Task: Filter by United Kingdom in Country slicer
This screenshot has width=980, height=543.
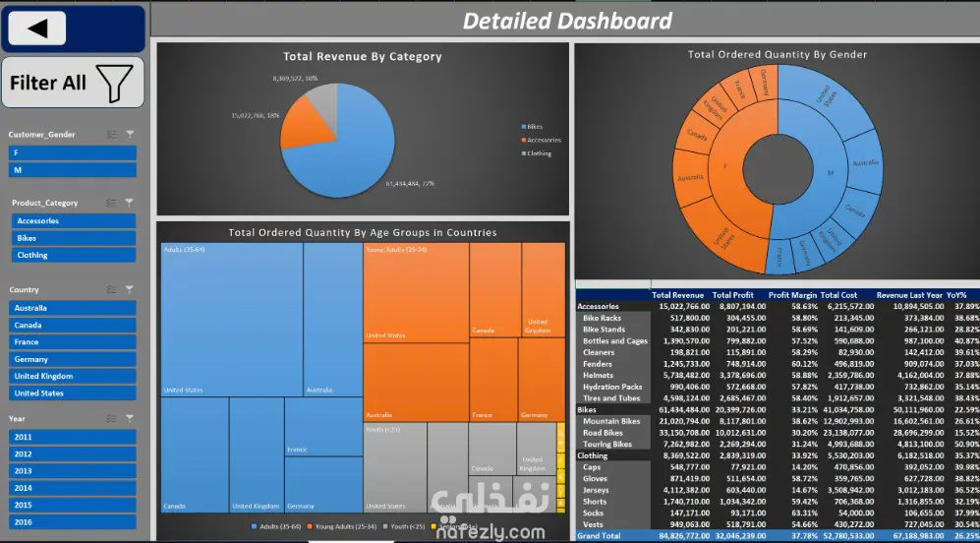Action: 73,376
